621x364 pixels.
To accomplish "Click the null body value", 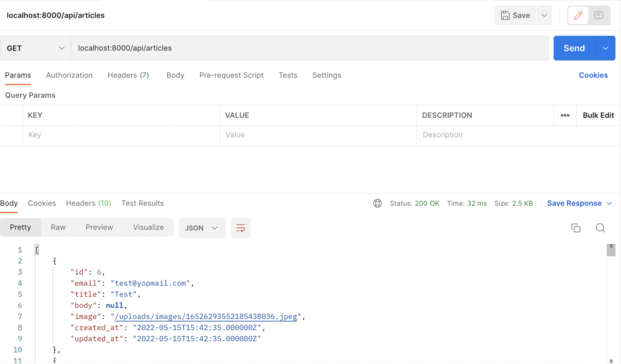I will point(115,305).
